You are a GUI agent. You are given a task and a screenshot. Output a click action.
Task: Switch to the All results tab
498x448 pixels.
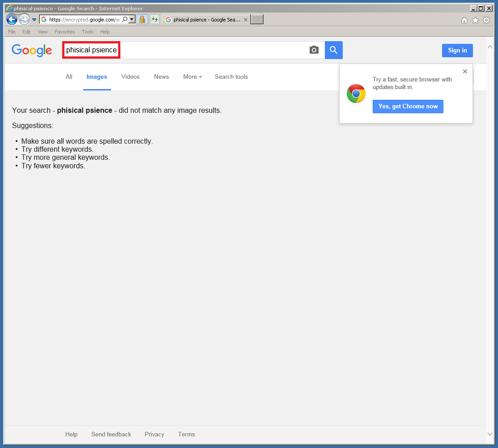(x=69, y=77)
